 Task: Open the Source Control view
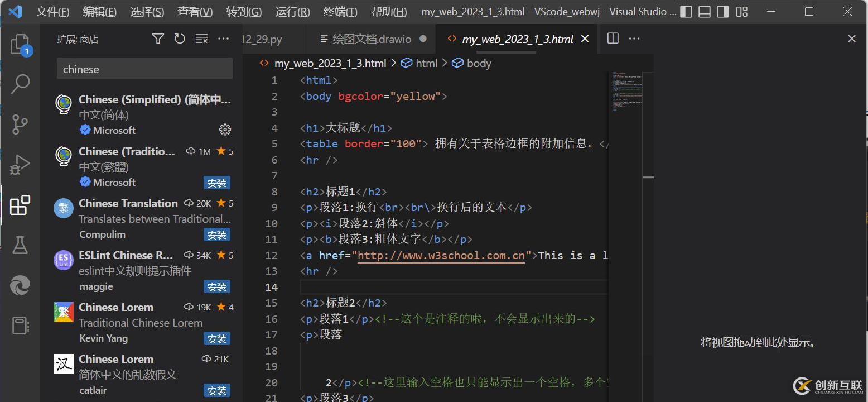[20, 125]
